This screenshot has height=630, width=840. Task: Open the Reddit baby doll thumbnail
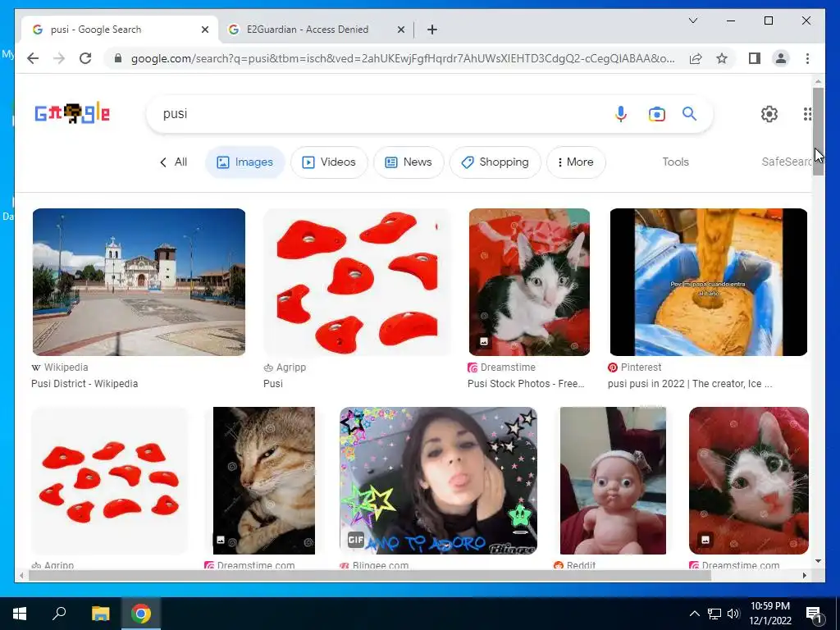point(613,481)
